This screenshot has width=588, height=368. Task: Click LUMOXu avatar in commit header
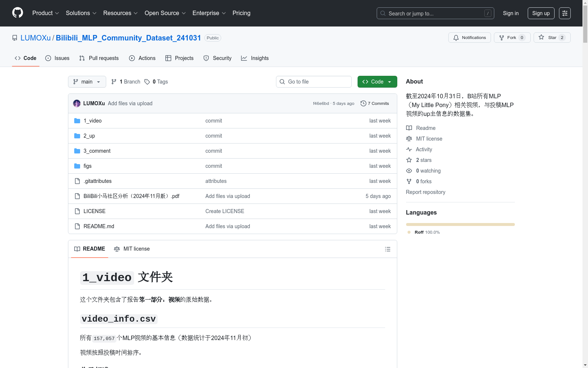pyautogui.click(x=77, y=103)
